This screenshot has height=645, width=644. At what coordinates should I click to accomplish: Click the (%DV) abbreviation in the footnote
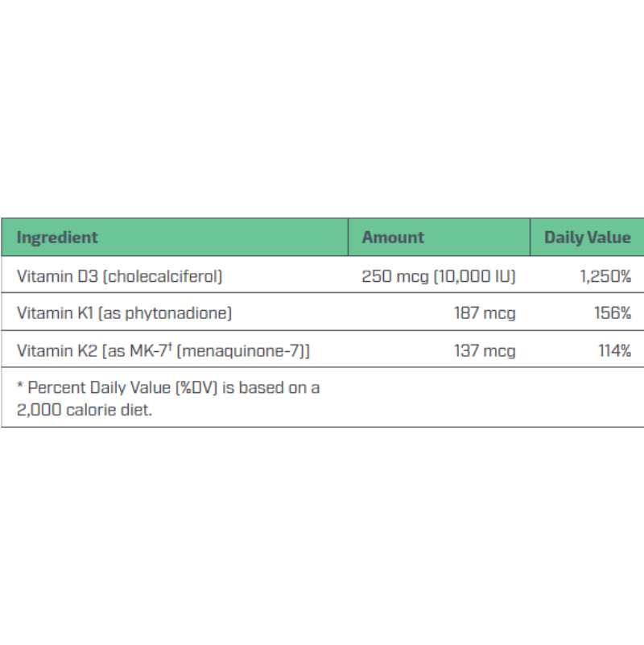[x=196, y=388]
